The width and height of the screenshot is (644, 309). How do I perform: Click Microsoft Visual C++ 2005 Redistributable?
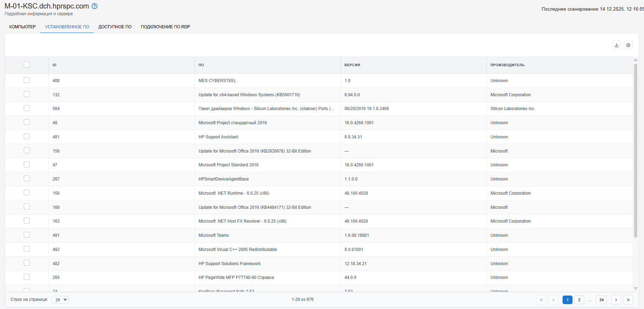click(x=238, y=250)
